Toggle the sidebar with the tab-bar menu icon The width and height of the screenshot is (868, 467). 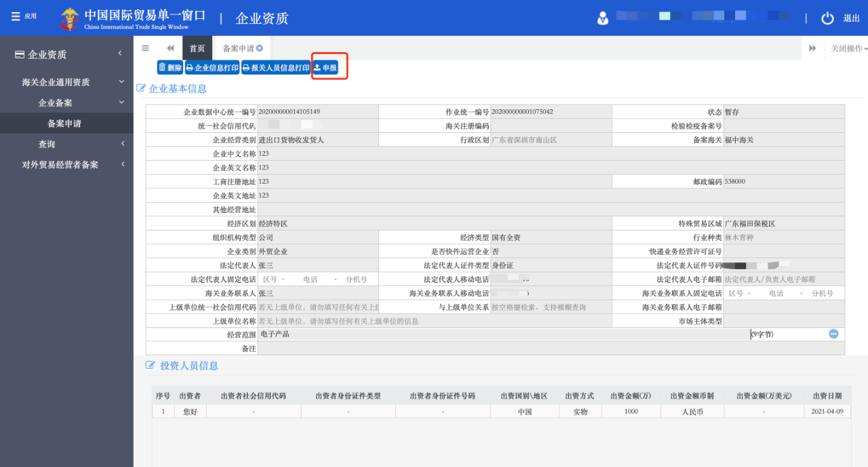coord(145,48)
